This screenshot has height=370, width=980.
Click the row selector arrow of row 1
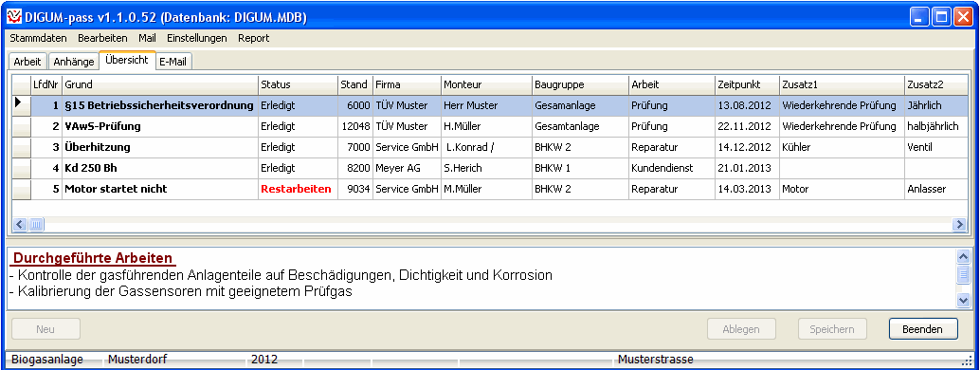[x=22, y=105]
